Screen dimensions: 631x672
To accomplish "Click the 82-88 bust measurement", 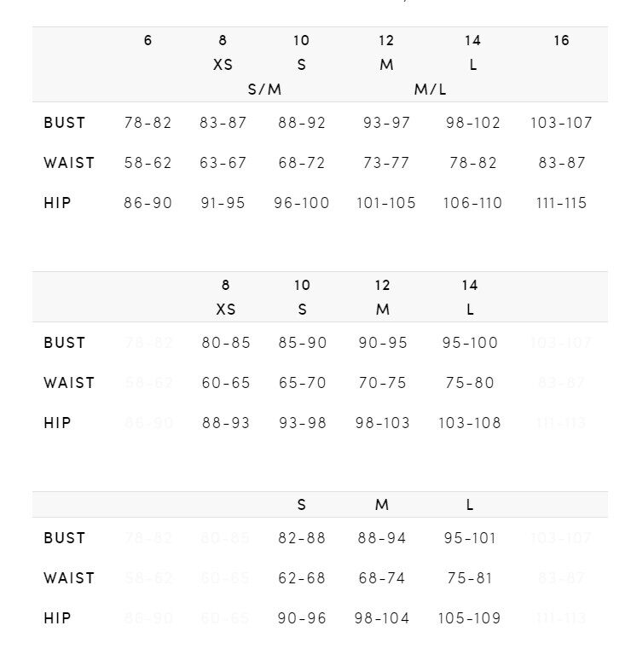I will click(302, 538).
